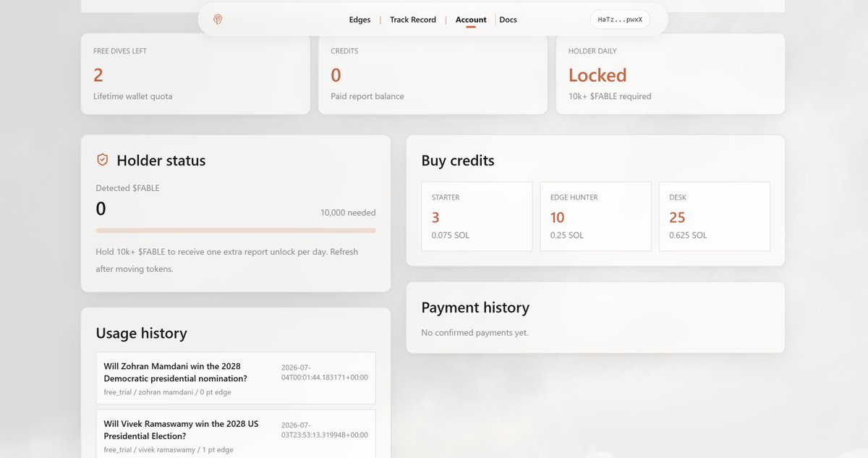
Task: Click the '0.075 SOL' price text
Action: coord(450,235)
